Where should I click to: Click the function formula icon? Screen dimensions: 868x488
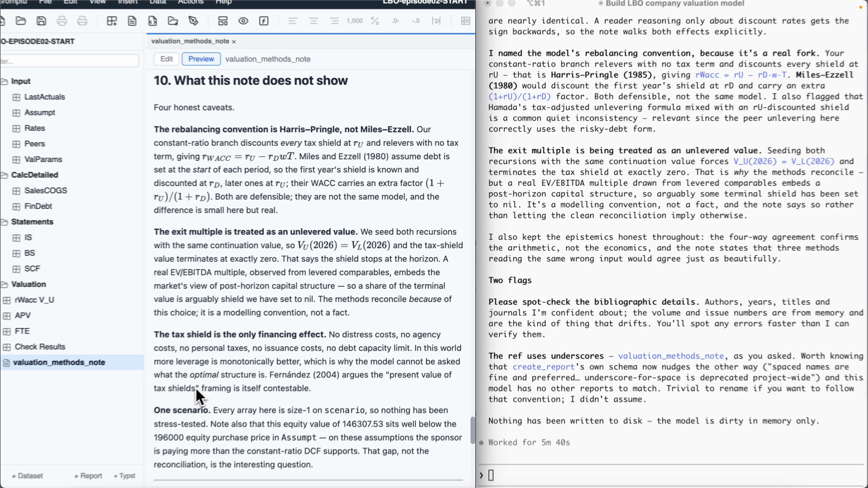point(264,21)
